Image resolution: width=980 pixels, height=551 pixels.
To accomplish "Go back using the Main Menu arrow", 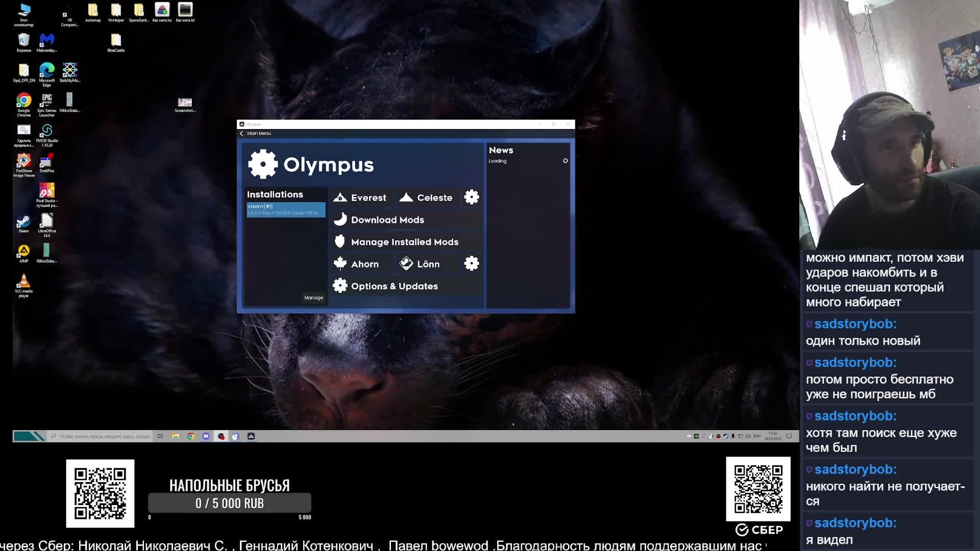I will [x=242, y=134].
